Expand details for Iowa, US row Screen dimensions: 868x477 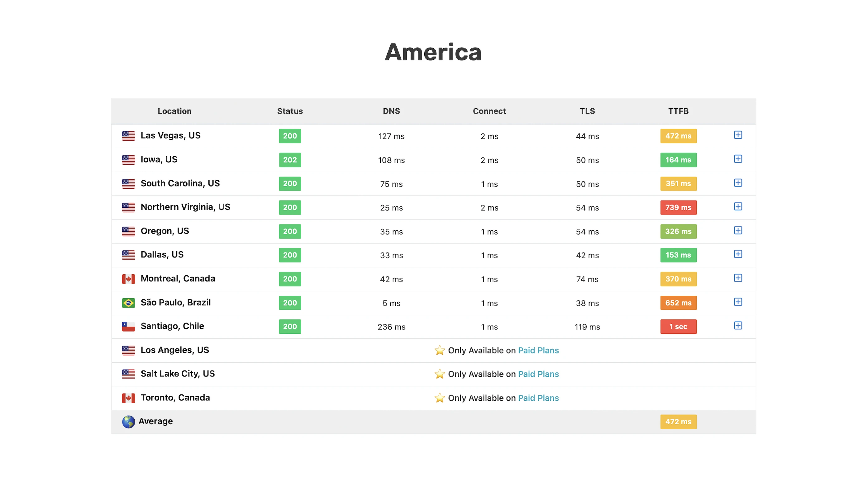coord(737,159)
